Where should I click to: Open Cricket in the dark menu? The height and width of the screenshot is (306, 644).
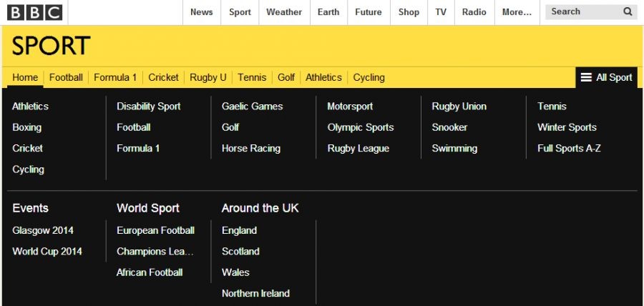[x=27, y=149]
